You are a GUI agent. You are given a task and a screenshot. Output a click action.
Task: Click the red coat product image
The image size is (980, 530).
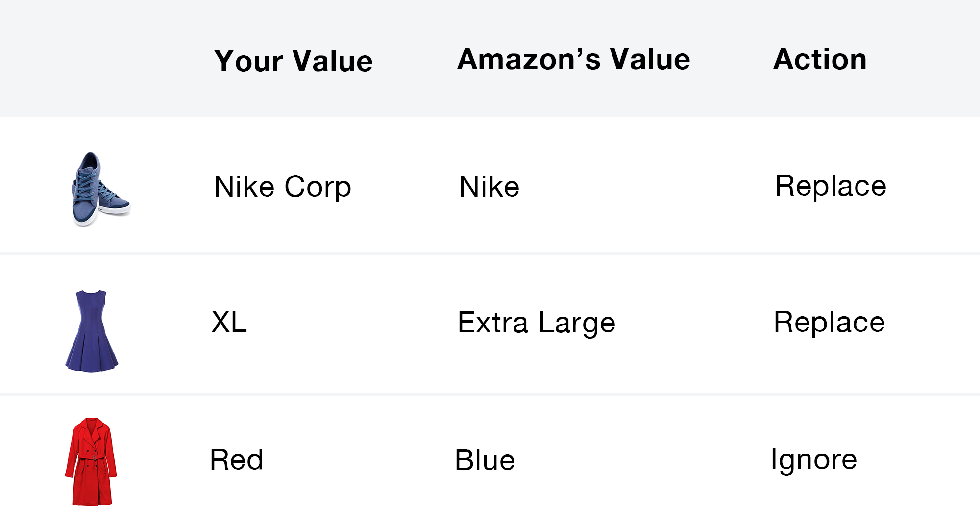click(x=91, y=462)
